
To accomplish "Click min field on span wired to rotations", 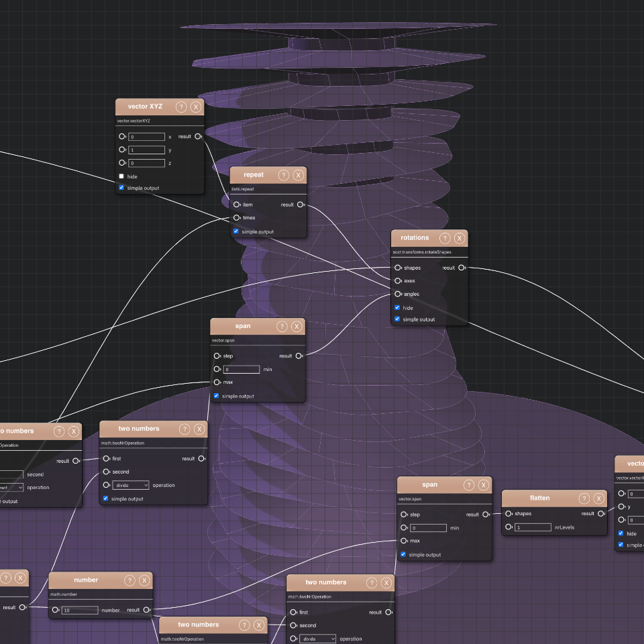I will (241, 369).
